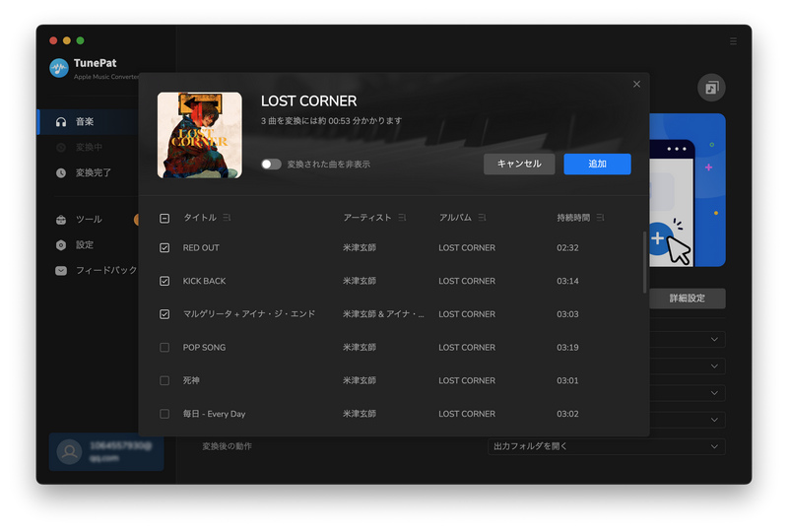Check the POP SONG checkbox
Screen dimensions: 788x532
[x=164, y=348]
